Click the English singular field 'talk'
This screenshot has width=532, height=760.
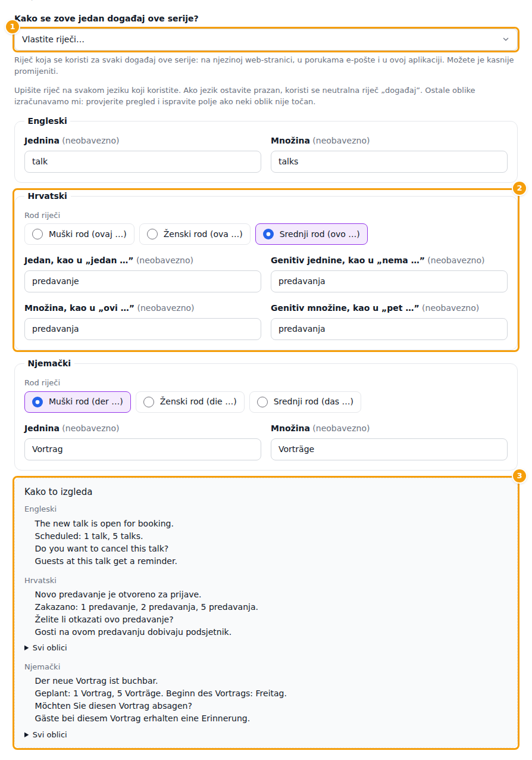tap(143, 161)
